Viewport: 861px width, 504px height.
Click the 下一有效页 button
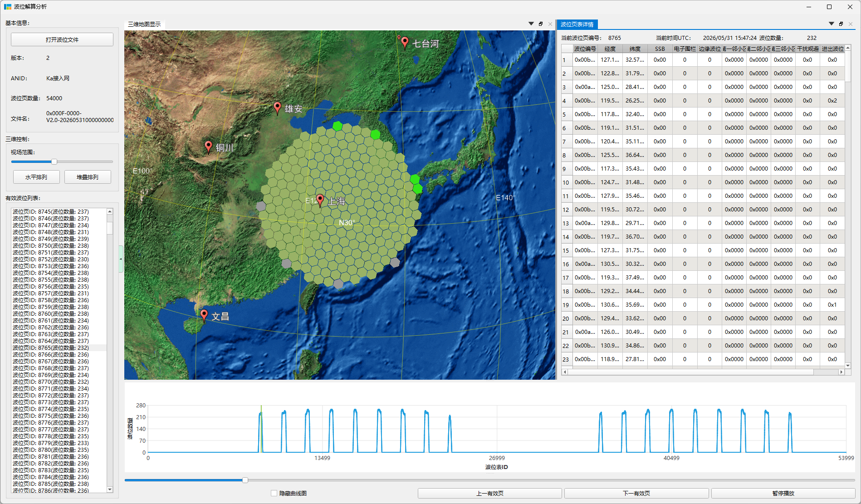(x=636, y=494)
